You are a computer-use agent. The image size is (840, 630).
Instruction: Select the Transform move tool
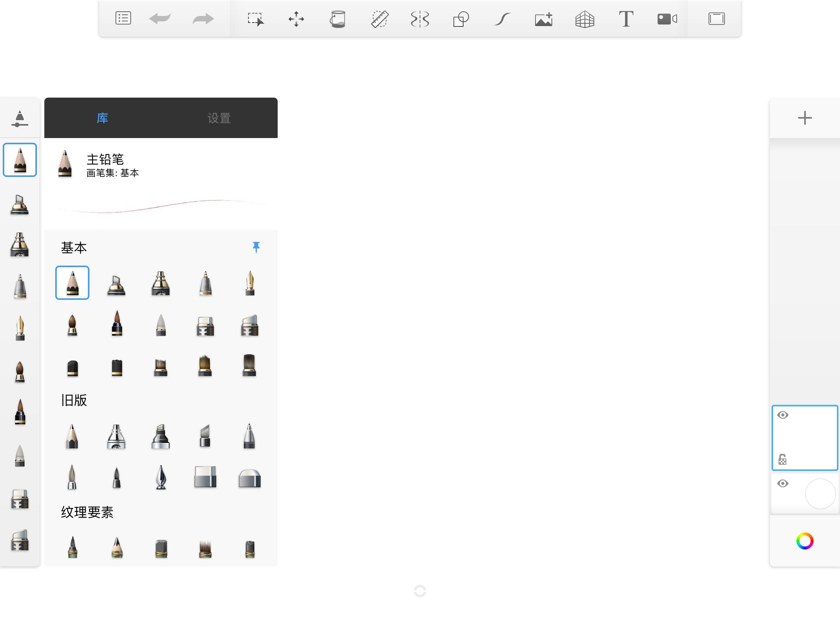[x=296, y=19]
